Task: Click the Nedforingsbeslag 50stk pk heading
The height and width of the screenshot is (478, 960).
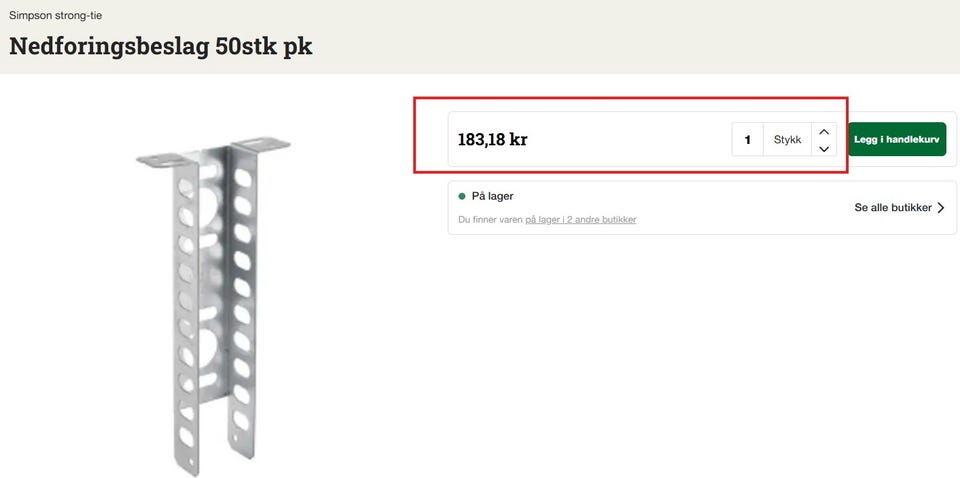Action: (x=160, y=47)
